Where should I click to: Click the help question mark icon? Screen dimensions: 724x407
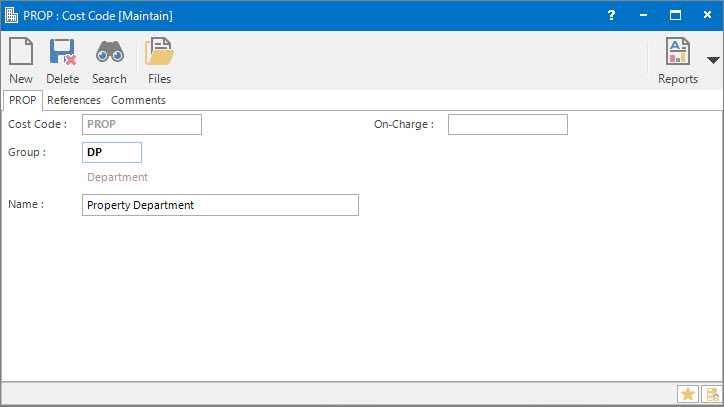(611, 15)
